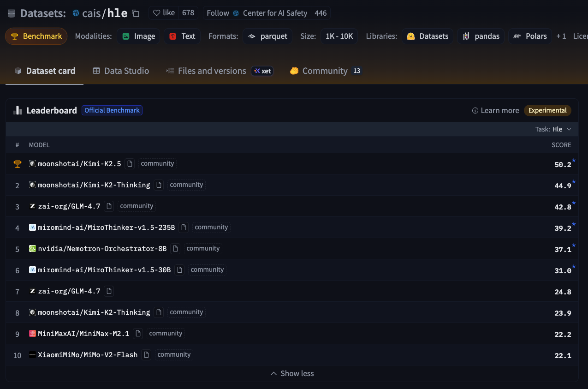Image resolution: width=588 pixels, height=389 pixels.
Task: Click the MiniMaxAI logo avatar
Action: [x=32, y=334]
